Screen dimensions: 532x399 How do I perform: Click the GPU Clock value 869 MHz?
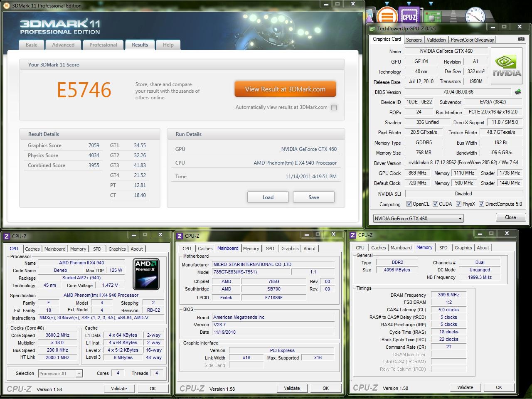point(417,173)
